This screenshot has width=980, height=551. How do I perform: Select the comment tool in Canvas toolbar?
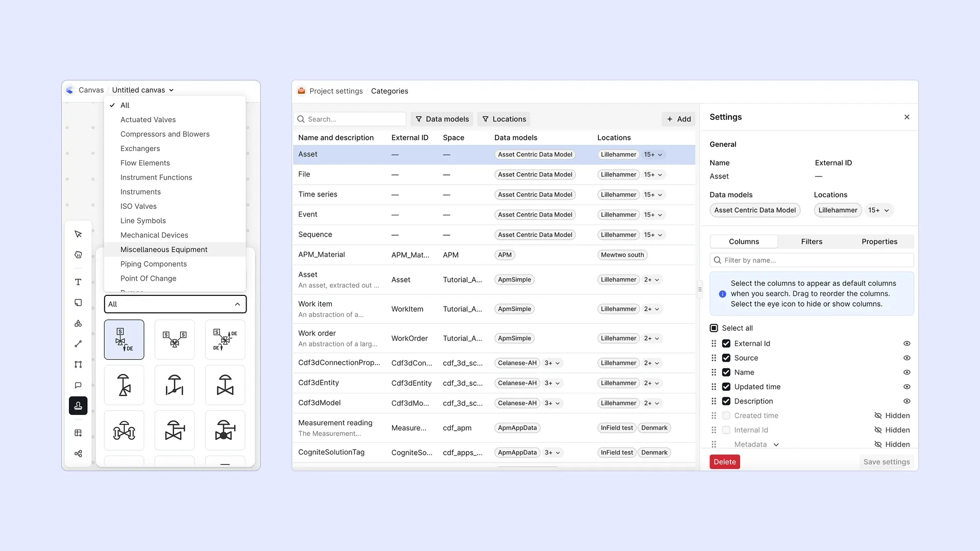[78, 385]
